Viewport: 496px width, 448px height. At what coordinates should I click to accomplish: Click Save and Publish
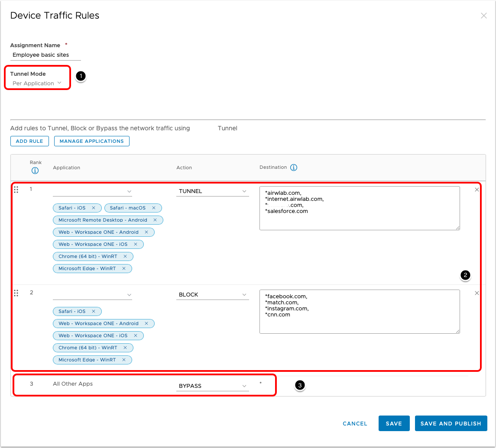coord(451,423)
